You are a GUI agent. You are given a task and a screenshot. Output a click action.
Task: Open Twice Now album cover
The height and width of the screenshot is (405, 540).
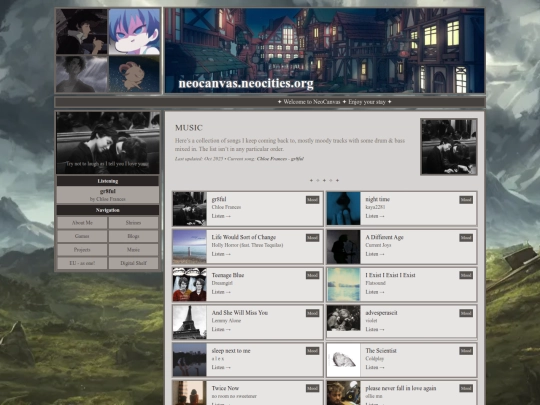pyautogui.click(x=190, y=393)
